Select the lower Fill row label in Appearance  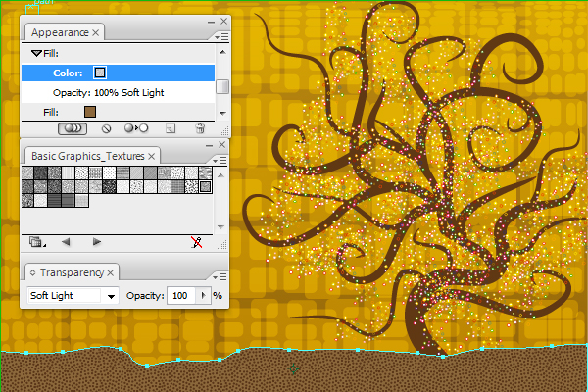click(x=51, y=112)
